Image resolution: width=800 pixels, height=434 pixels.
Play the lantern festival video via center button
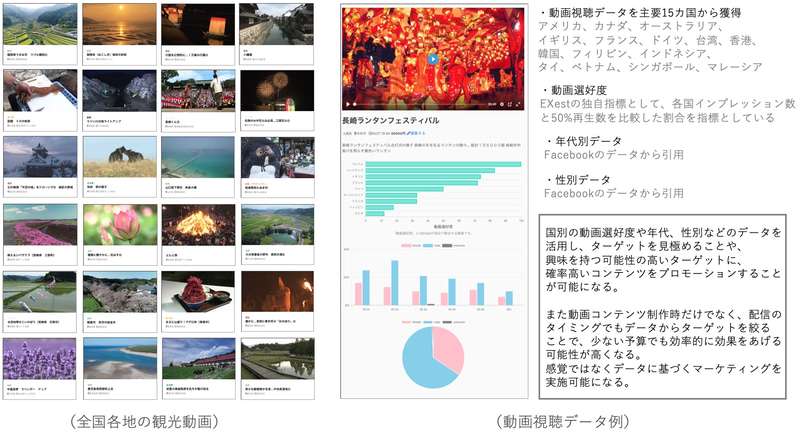pos(433,59)
